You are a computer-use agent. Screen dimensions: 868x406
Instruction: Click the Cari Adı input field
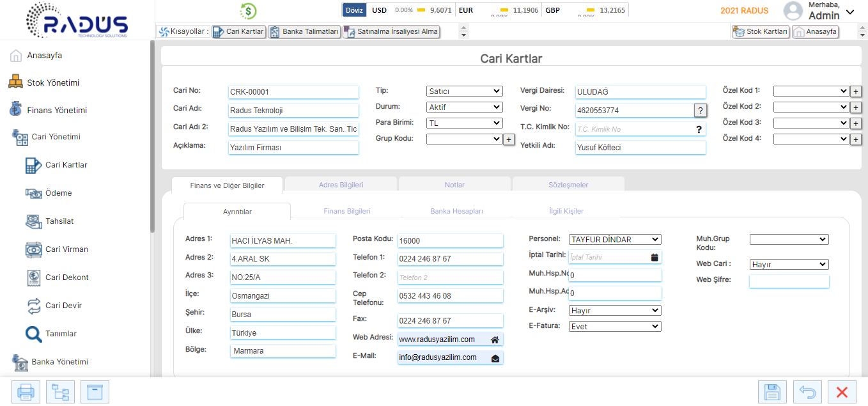click(293, 111)
